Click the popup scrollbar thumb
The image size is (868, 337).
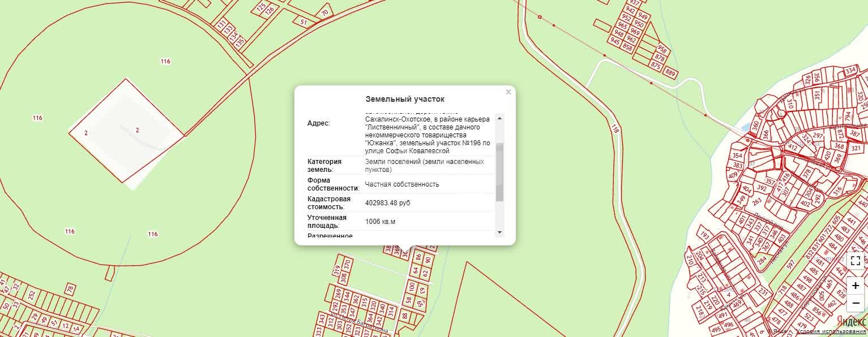pyautogui.click(x=499, y=172)
